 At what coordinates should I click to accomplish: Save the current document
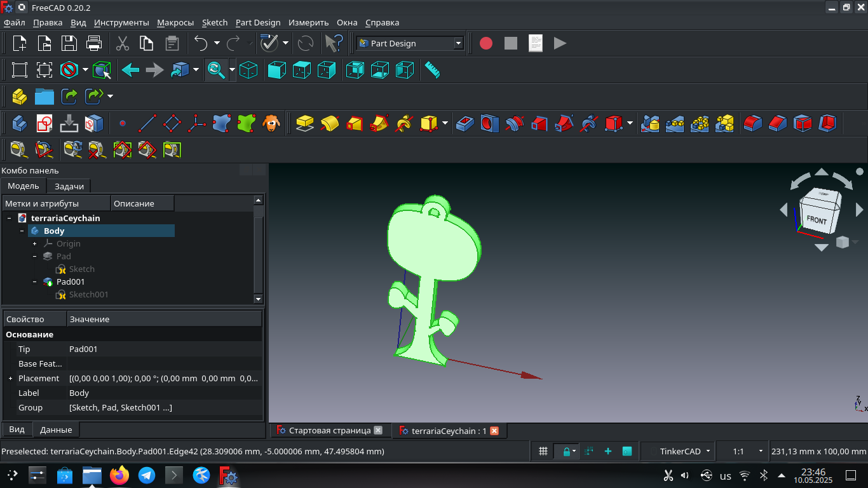click(x=69, y=43)
